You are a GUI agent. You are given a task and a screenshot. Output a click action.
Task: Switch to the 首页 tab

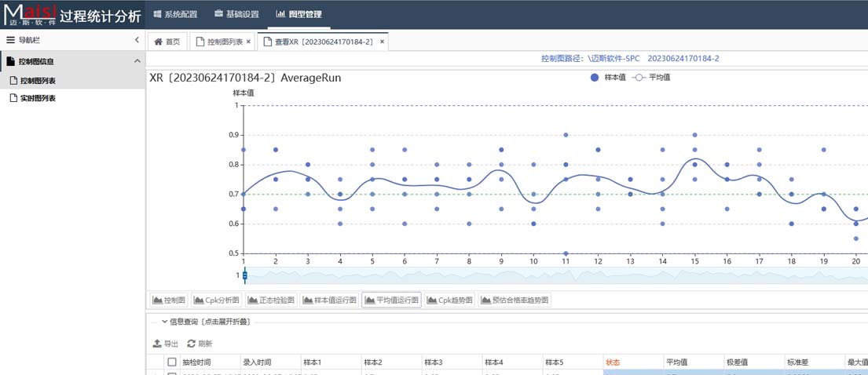coord(167,42)
